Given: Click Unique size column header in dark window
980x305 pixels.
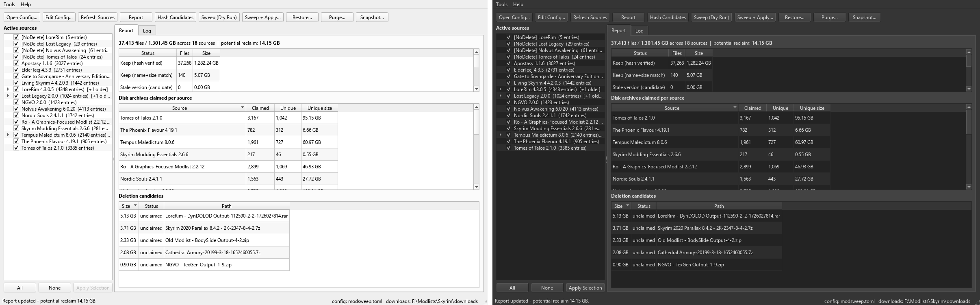Looking at the screenshot, I should tap(812, 108).
